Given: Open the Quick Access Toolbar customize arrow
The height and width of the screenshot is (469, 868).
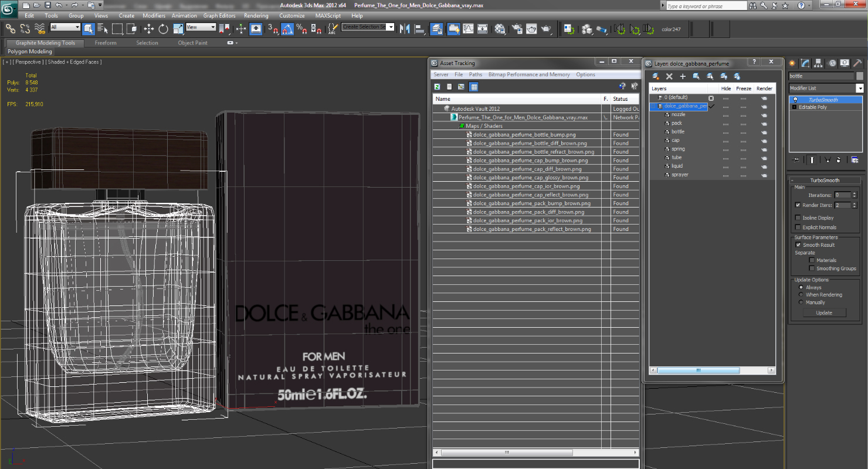Looking at the screenshot, I should [100, 5].
